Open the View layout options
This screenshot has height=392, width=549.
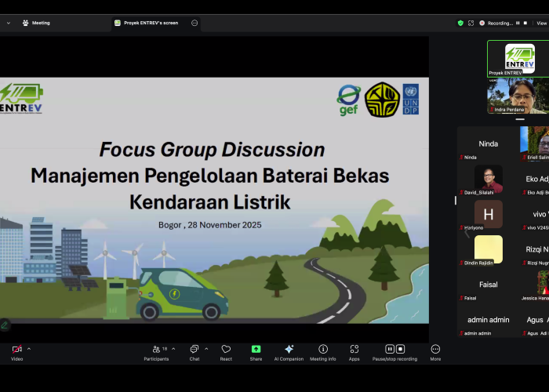540,23
